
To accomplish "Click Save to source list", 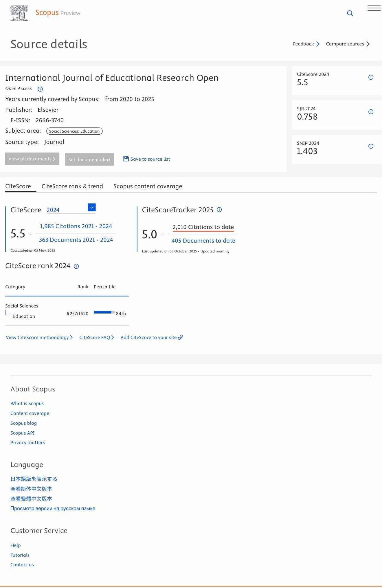I will (x=147, y=159).
